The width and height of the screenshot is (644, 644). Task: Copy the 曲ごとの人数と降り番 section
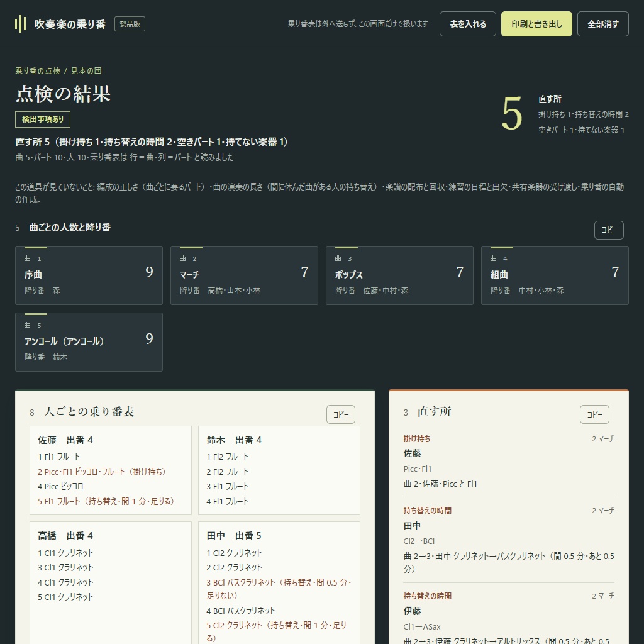(x=609, y=230)
